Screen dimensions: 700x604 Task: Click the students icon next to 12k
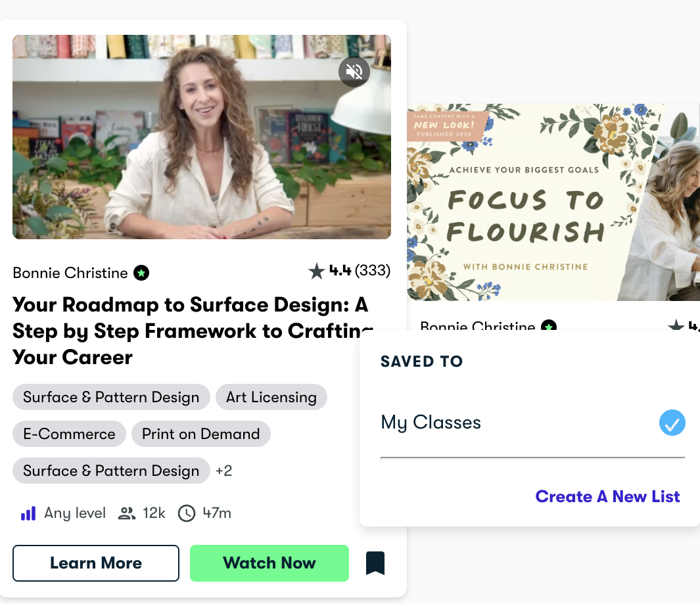(x=126, y=513)
